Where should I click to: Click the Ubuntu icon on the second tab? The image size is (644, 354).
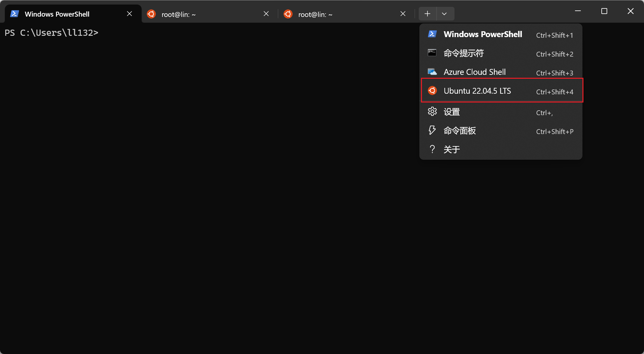(151, 14)
